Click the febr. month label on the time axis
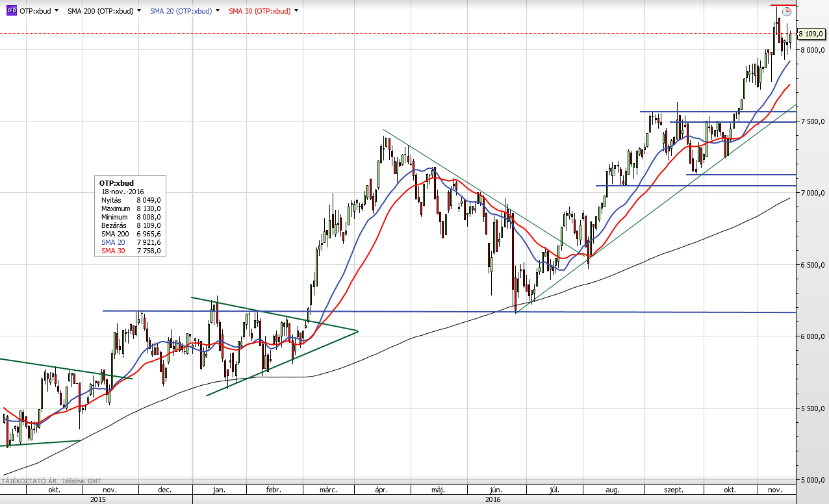Viewport: 829px width, 504px height. [x=273, y=490]
